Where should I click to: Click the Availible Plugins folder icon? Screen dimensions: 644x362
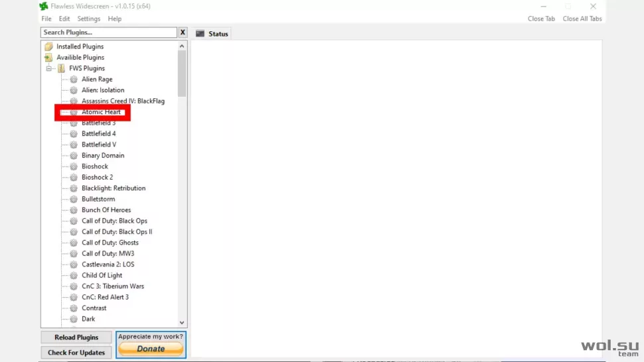click(49, 58)
